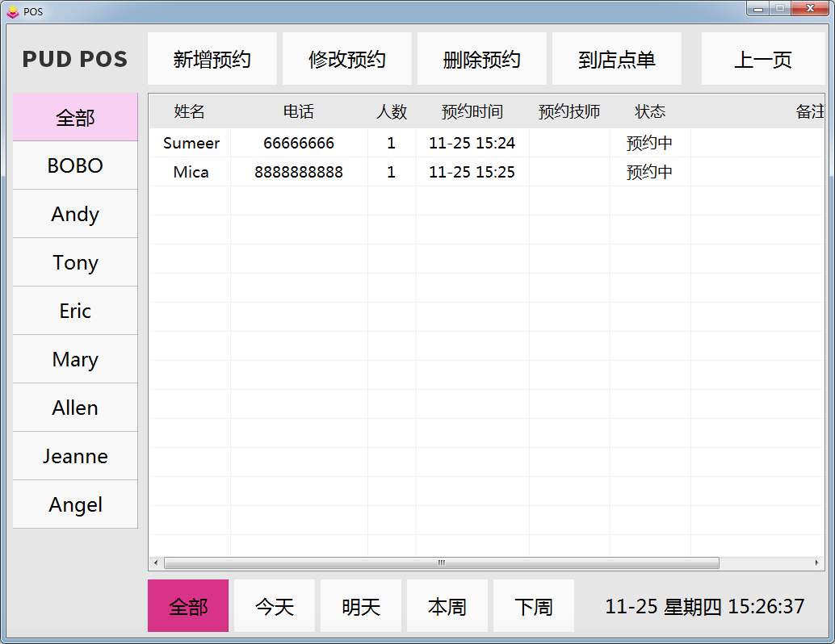835x644 pixels.
Task: Click Mica's phone number 8888888888
Action: pos(299,173)
